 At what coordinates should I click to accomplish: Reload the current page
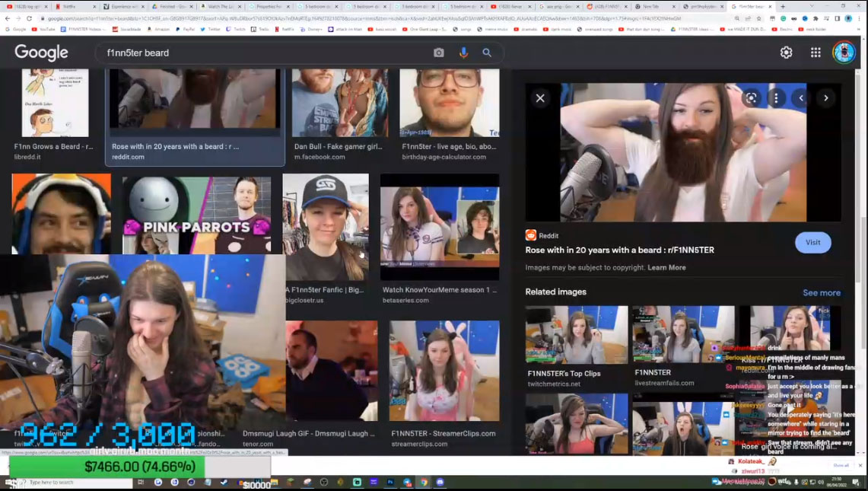point(29,18)
